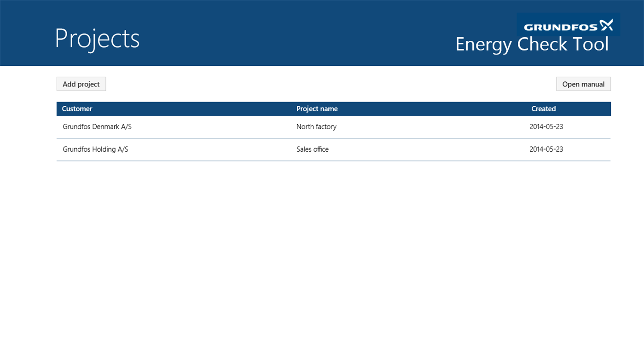
Task: Sort the table by Customer column
Action: click(x=77, y=109)
